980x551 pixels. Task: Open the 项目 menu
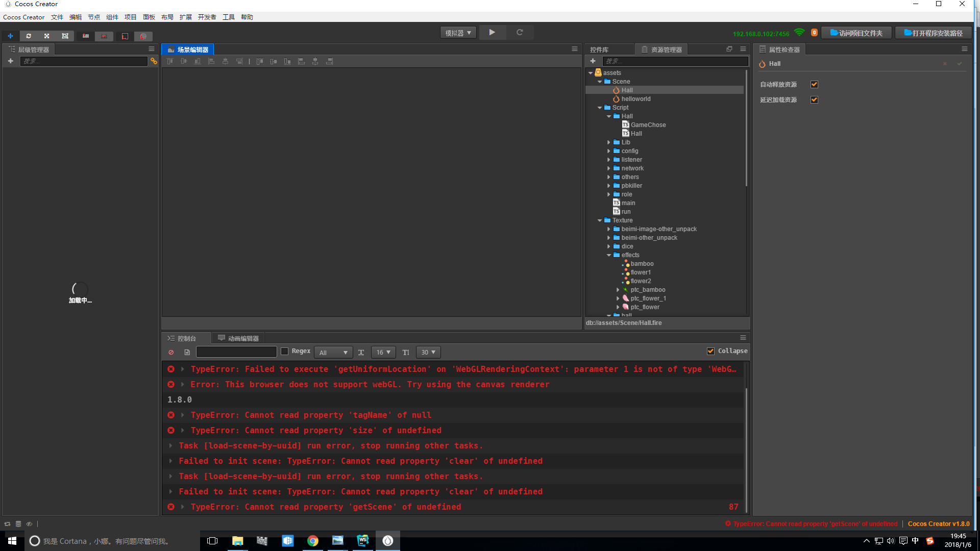[130, 17]
